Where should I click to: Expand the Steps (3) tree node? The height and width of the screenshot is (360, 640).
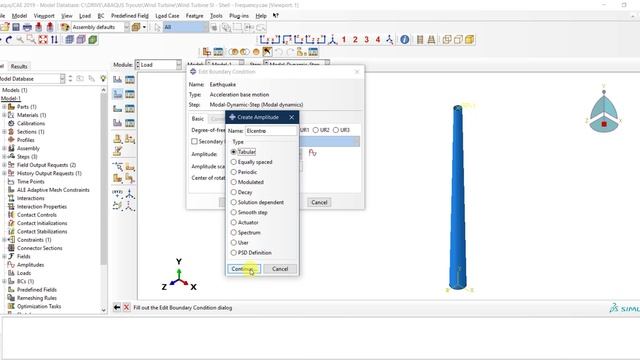pos(4,157)
